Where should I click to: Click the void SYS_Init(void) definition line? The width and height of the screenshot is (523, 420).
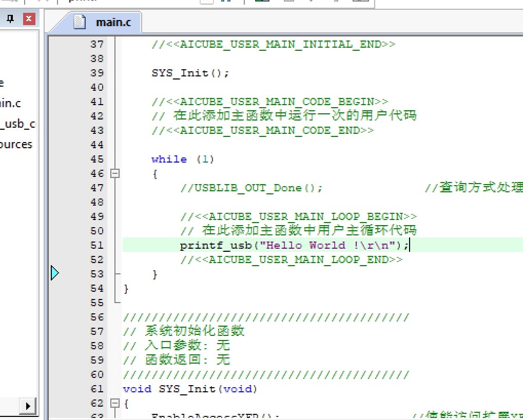[190, 389]
